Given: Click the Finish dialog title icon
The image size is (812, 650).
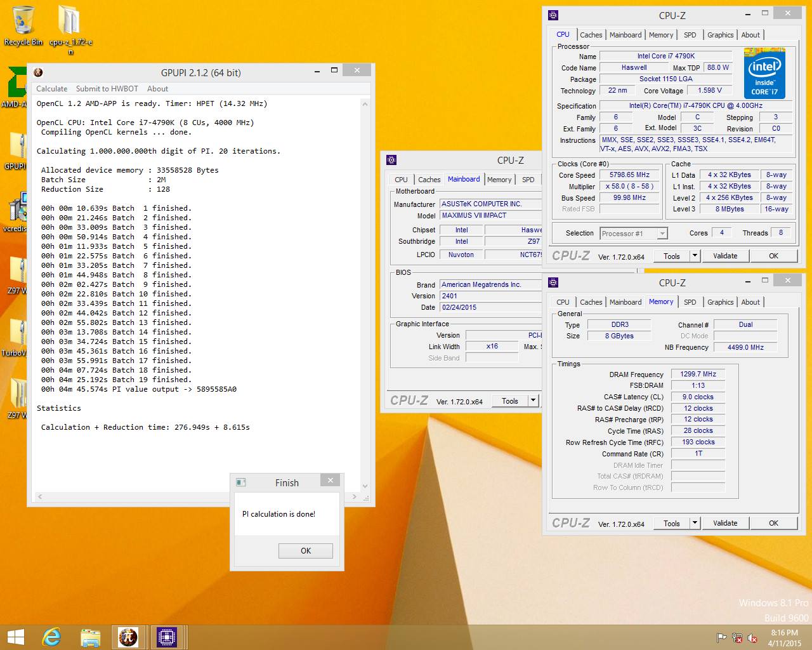Looking at the screenshot, I should click(x=241, y=482).
